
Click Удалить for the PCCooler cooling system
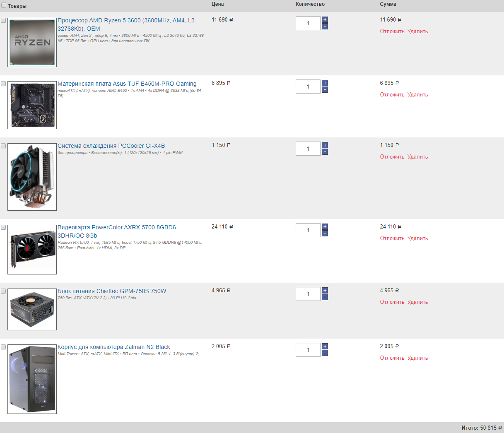(x=417, y=157)
